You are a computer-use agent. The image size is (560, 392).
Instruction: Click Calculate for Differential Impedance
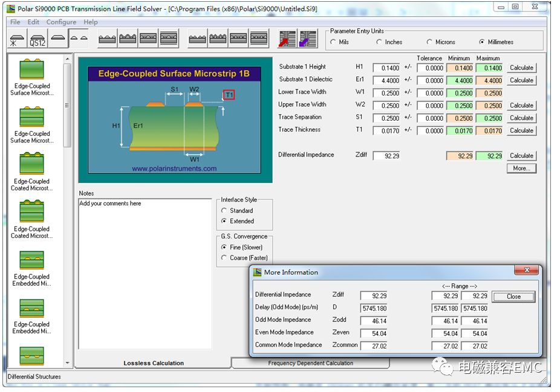521,155
